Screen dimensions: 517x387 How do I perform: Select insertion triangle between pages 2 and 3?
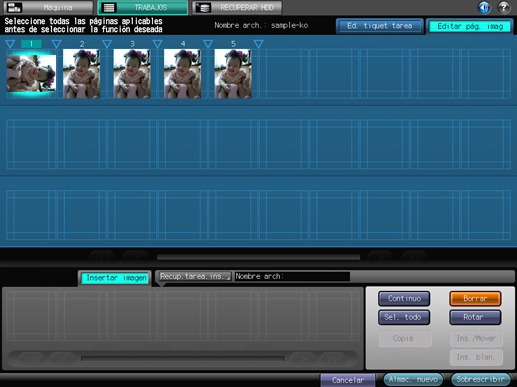click(107, 44)
